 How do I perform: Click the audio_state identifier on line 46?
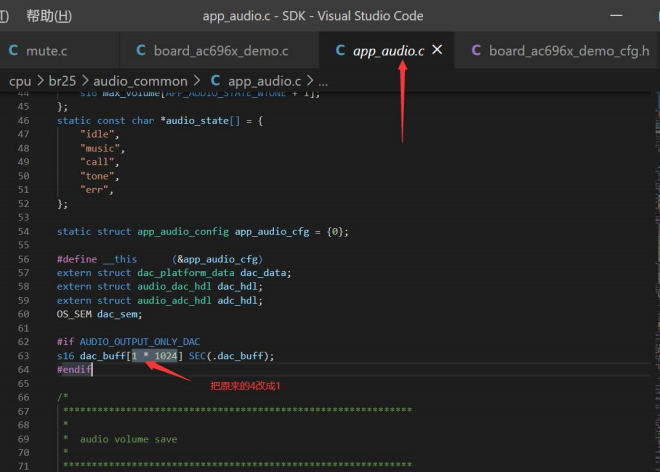[x=197, y=121]
